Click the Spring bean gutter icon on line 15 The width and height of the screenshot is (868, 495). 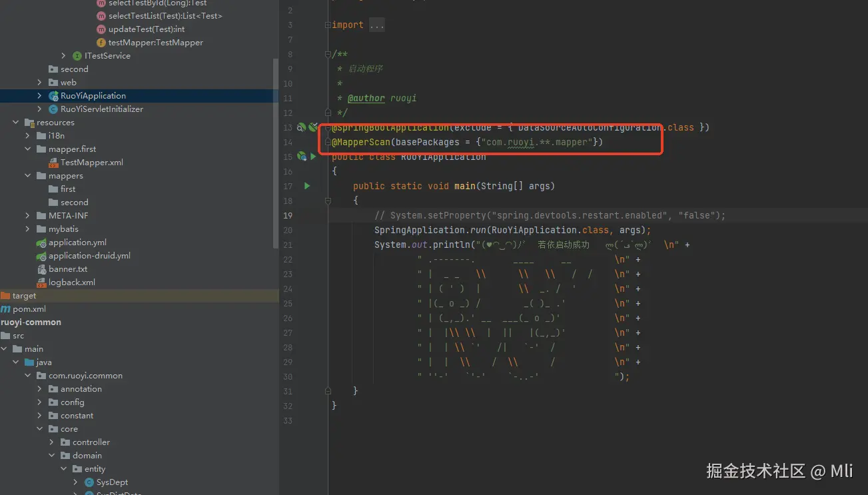[x=302, y=157]
